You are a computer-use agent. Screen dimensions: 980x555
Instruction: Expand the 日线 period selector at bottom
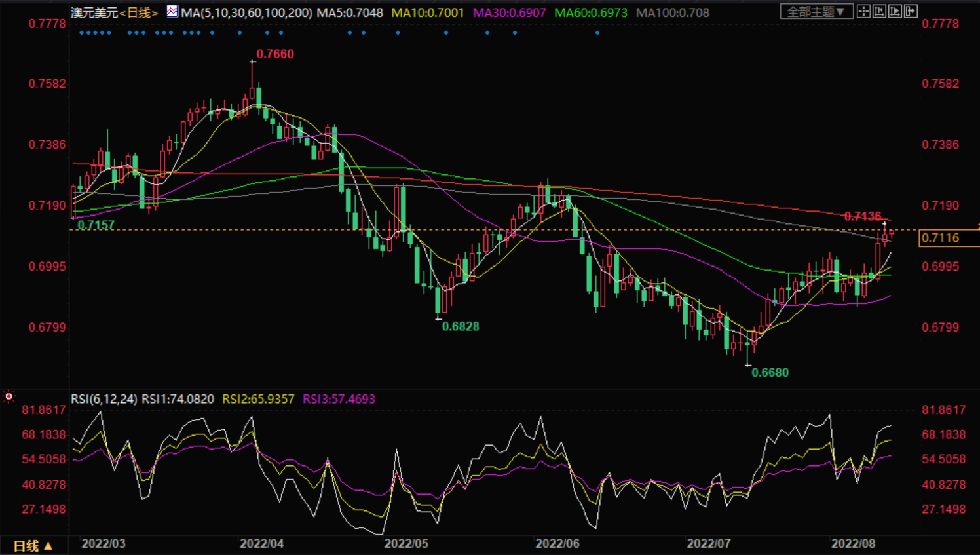(33, 546)
